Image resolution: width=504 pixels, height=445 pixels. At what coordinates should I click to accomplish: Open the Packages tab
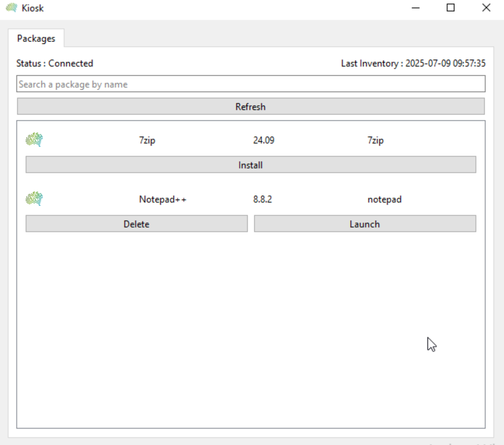pos(36,38)
